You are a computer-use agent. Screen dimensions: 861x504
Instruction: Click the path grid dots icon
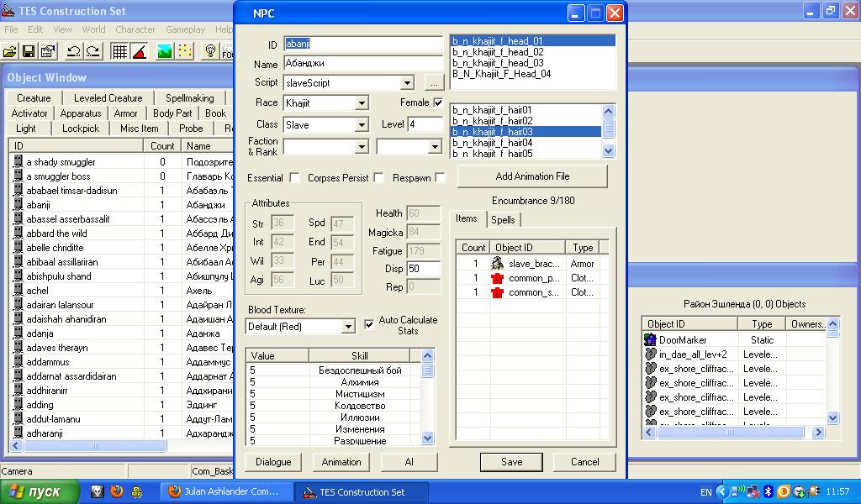coord(185,51)
